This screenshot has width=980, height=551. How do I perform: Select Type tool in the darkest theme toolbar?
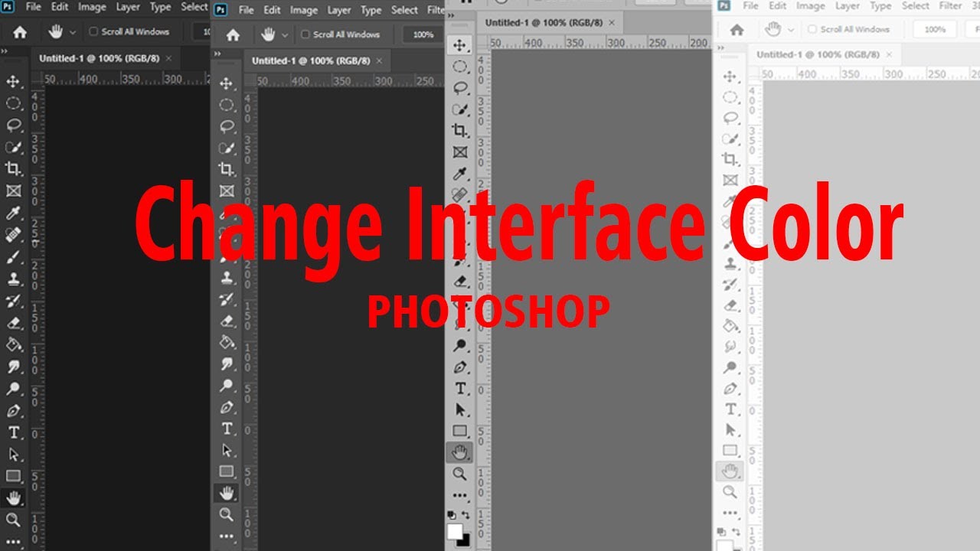point(13,432)
